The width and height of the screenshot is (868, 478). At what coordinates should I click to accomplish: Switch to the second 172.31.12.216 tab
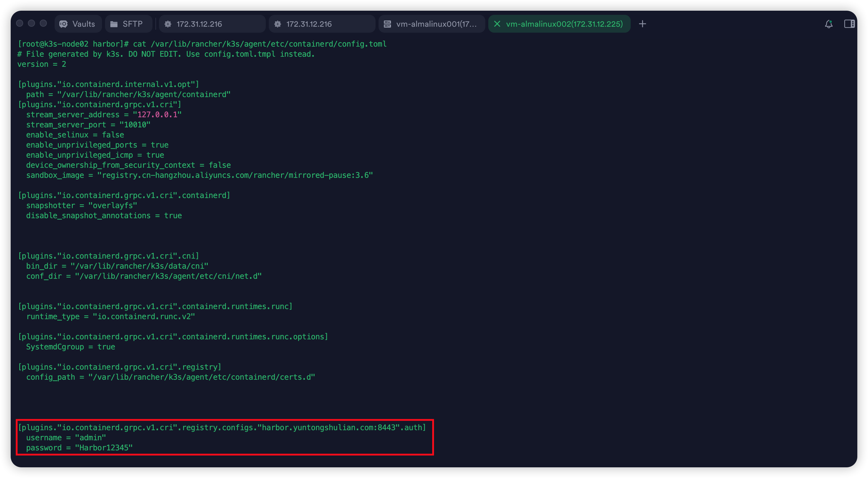click(322, 24)
